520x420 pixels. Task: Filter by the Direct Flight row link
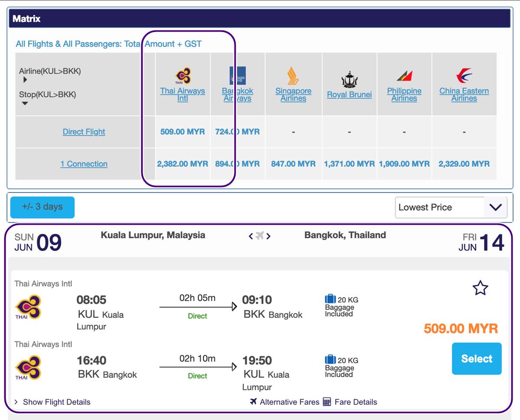pos(84,132)
